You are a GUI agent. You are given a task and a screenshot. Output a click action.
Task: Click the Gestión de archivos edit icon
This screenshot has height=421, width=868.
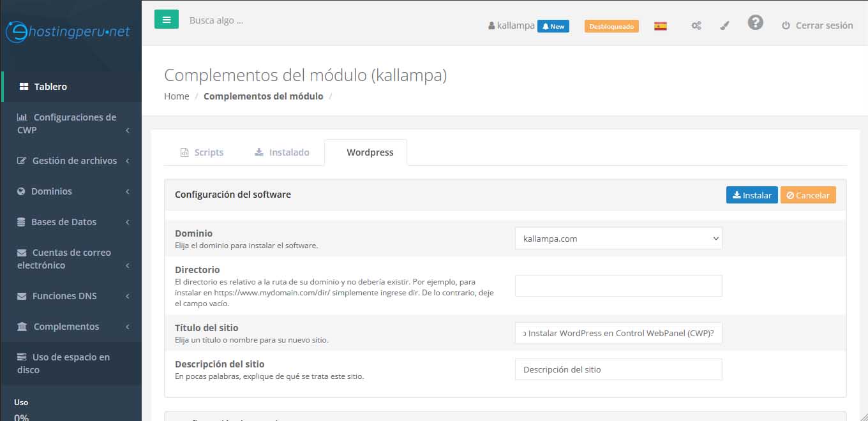[x=22, y=161]
